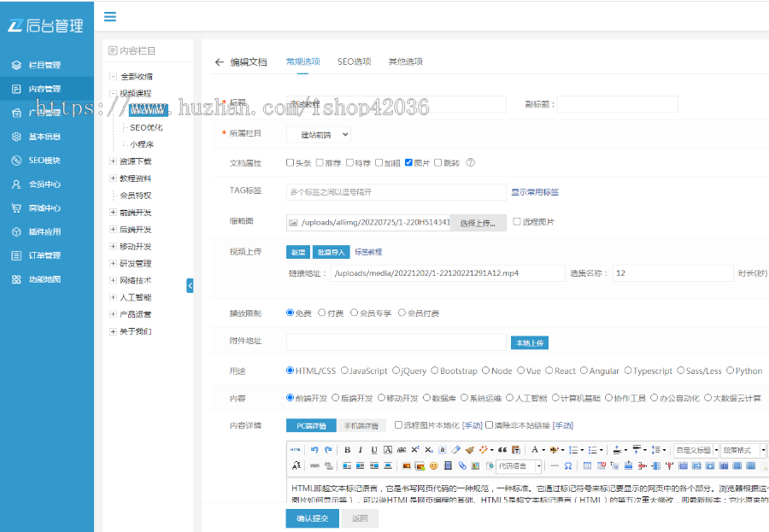Viewport: 769px width, 532px height.
Task: Expand the 人工智能 tree node
Action: tap(113, 297)
